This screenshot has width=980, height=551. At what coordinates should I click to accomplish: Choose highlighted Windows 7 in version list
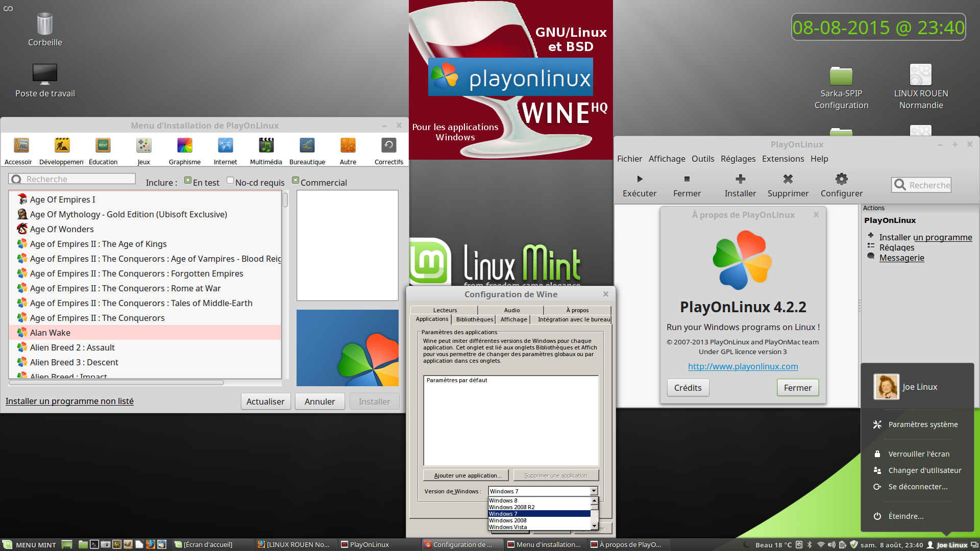(539, 514)
